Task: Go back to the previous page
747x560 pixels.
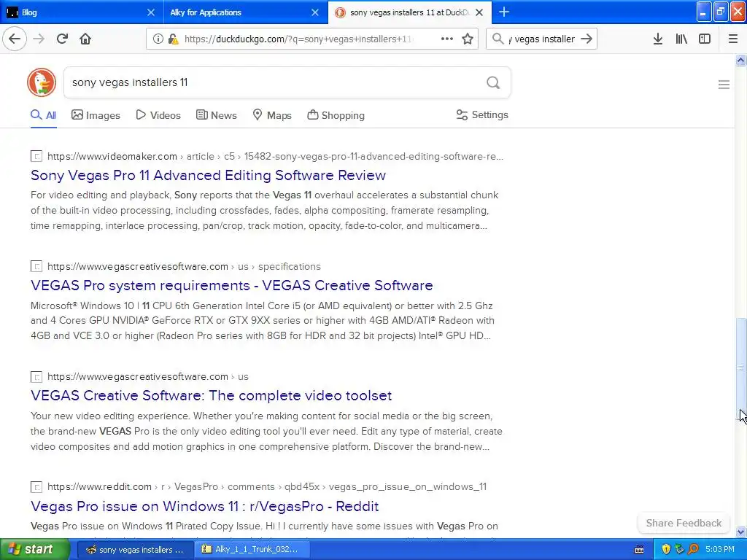Action: (15, 39)
